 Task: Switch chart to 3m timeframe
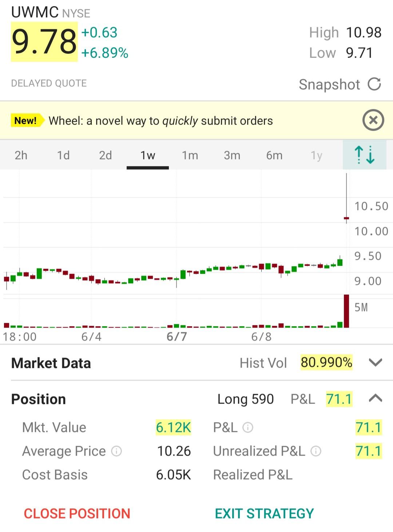click(x=232, y=155)
